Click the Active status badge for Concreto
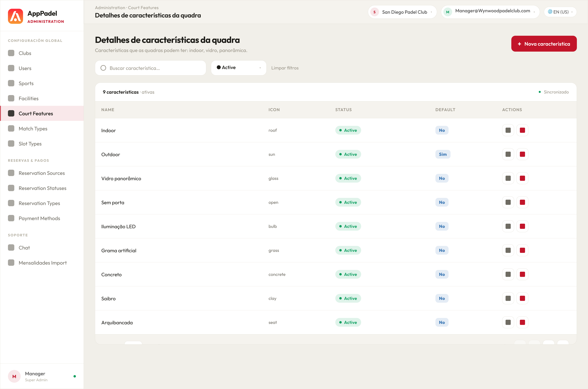 [x=348, y=274]
